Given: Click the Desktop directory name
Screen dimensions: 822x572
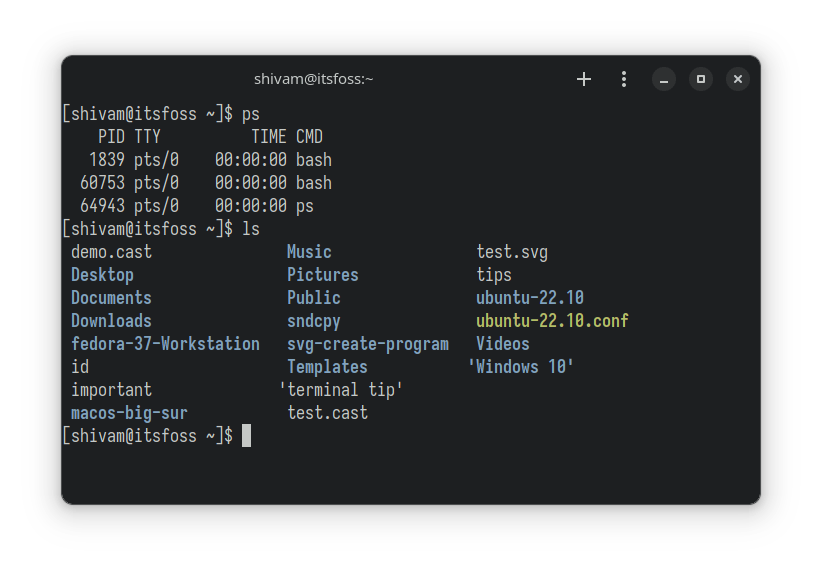Looking at the screenshot, I should [x=102, y=275].
